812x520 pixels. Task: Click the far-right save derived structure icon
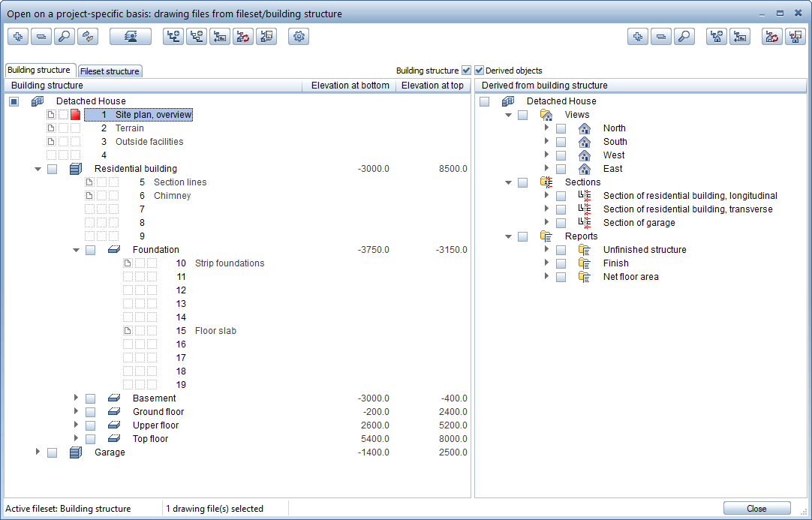[x=795, y=37]
